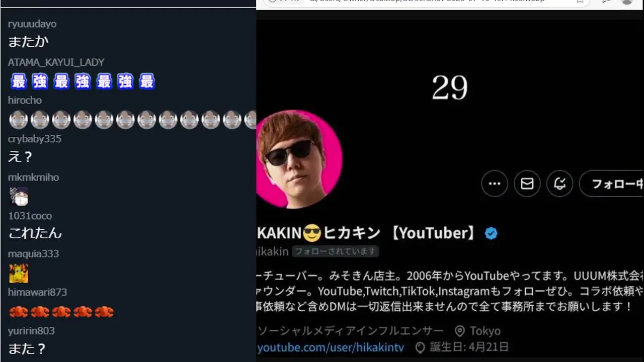Click username ATAMA_KAYUI_LADY in chat
Image resolution: width=644 pixels, height=362 pixels.
coord(56,62)
